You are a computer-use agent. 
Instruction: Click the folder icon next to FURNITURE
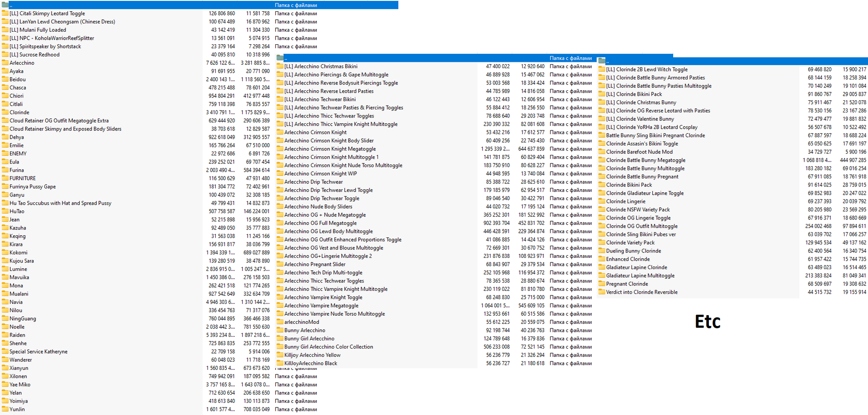click(5, 178)
